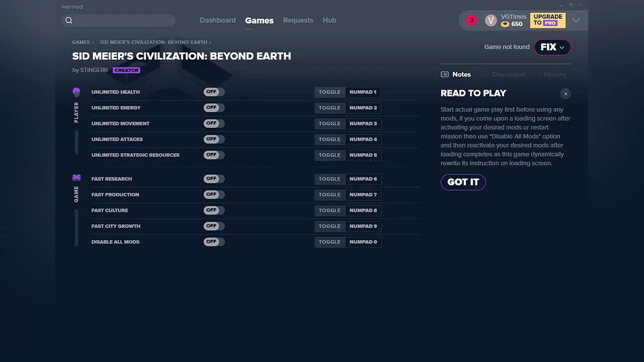This screenshot has height=362, width=644.
Task: Open the FIX button dropdown
Action: 552,47
